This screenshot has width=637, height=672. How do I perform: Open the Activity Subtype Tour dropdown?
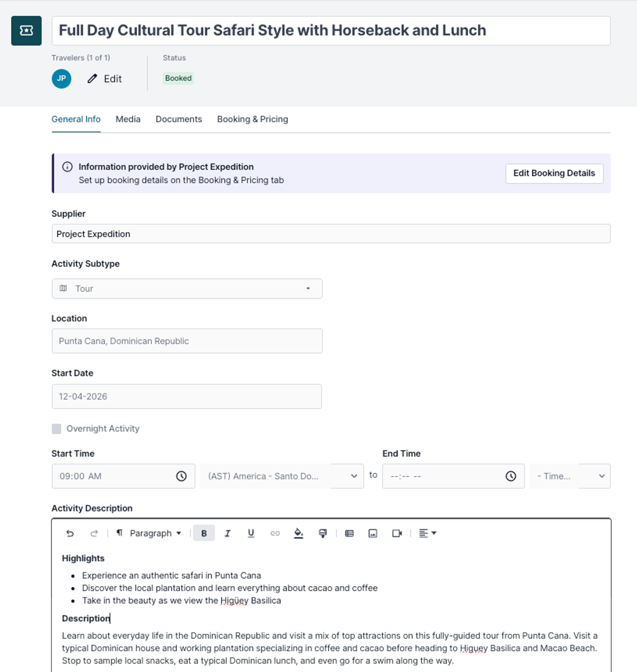pos(187,288)
